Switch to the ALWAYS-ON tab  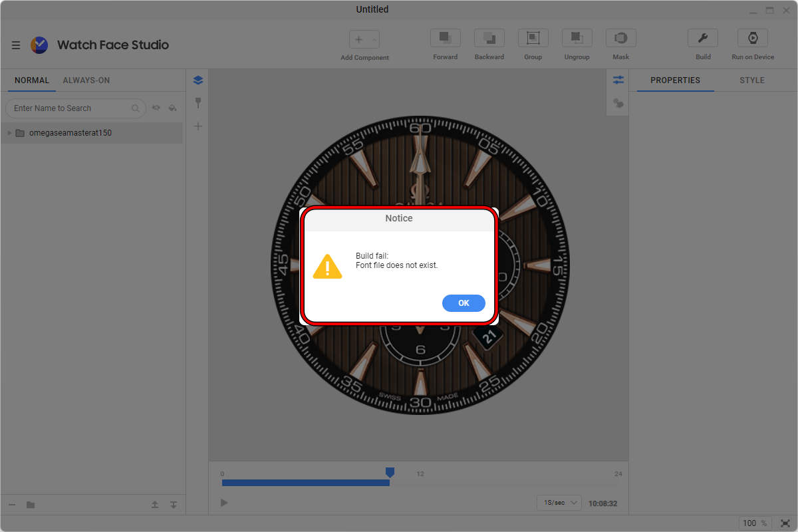click(x=86, y=80)
